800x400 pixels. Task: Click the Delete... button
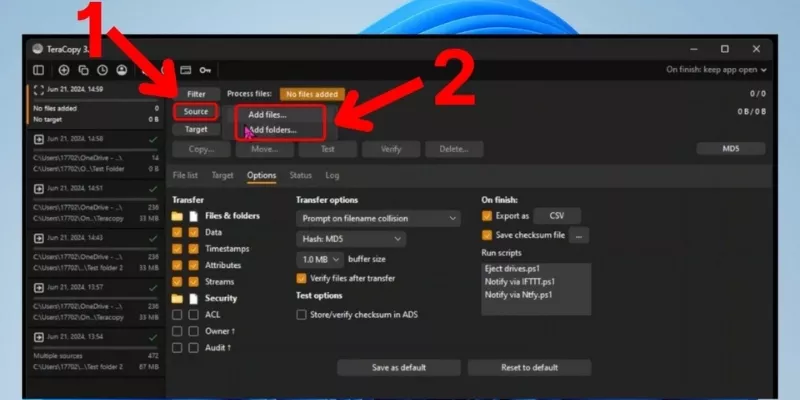[x=455, y=149]
